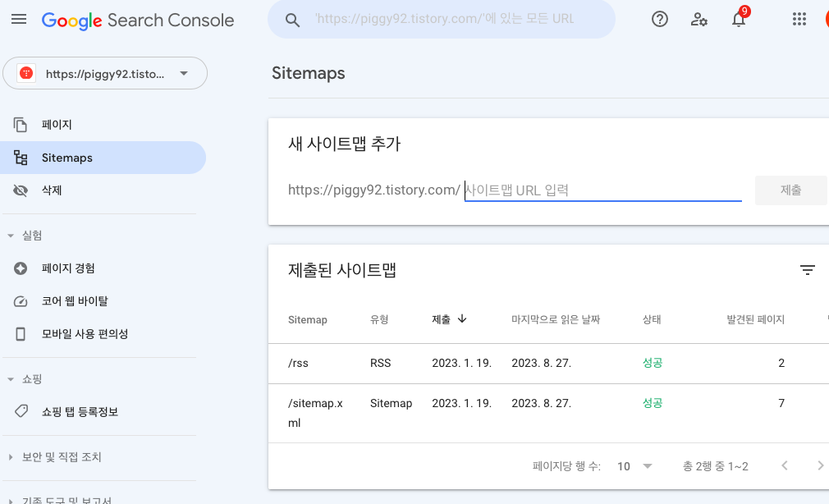
Task: Click the RSS type cell
Action: [x=381, y=364]
